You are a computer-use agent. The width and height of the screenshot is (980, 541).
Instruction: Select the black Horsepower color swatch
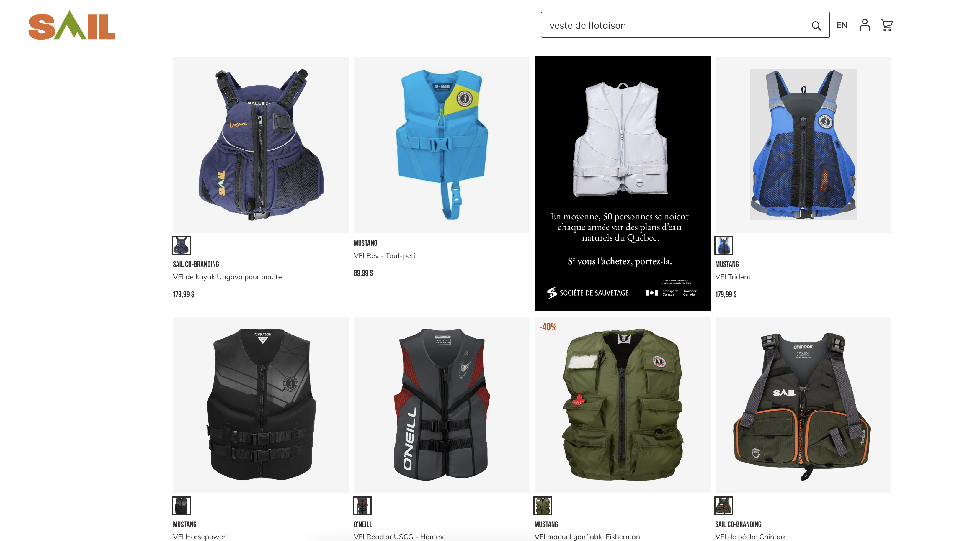point(181,506)
